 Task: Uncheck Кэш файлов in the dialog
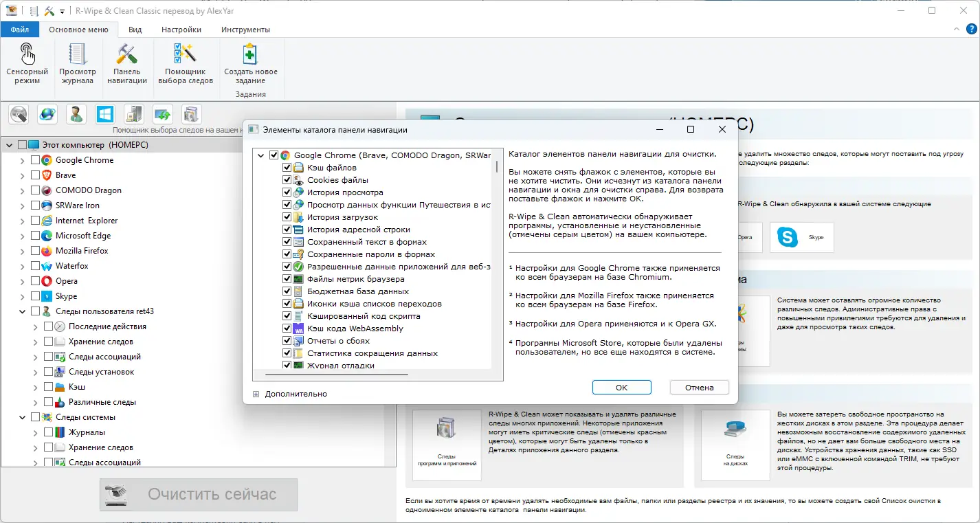(287, 168)
